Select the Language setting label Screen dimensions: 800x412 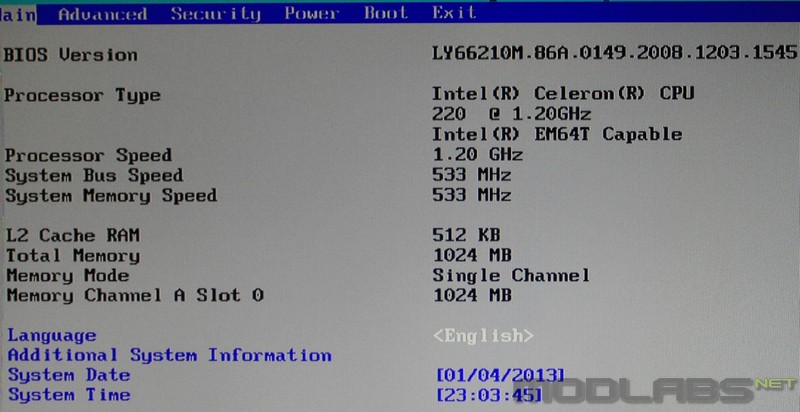click(x=52, y=336)
